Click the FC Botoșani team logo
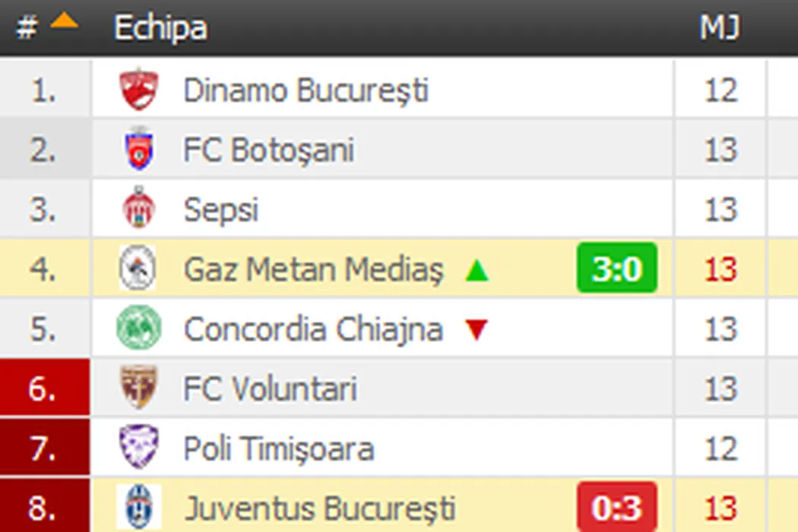The width and height of the screenshot is (798, 532). (x=138, y=150)
